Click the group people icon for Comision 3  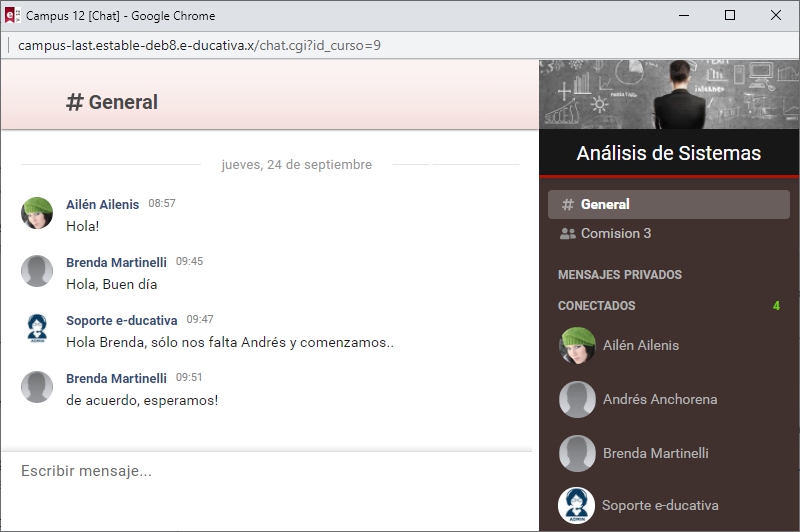[x=568, y=234]
